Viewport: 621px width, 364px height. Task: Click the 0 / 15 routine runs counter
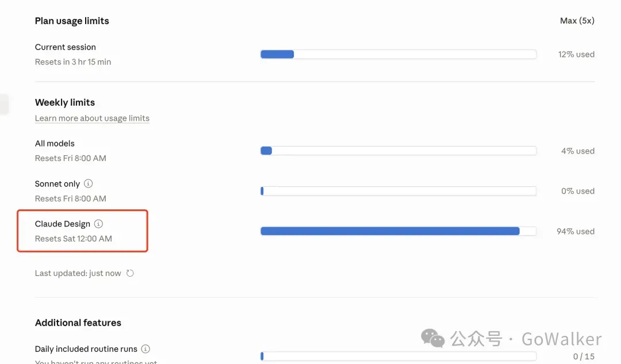(584, 357)
